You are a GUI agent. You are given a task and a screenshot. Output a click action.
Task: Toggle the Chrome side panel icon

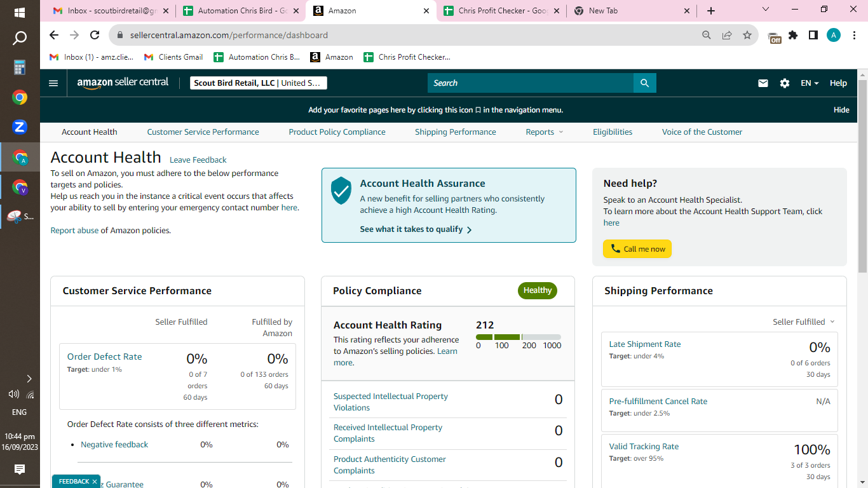[813, 36]
